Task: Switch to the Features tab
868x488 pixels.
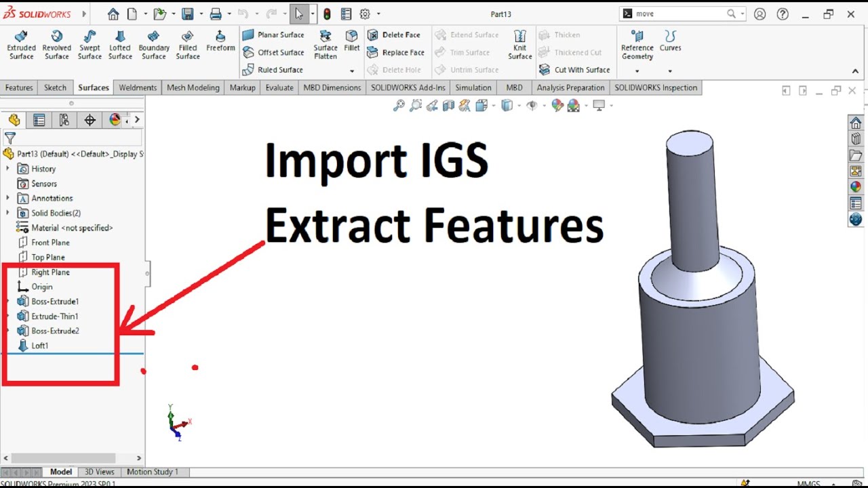Action: pos(19,87)
